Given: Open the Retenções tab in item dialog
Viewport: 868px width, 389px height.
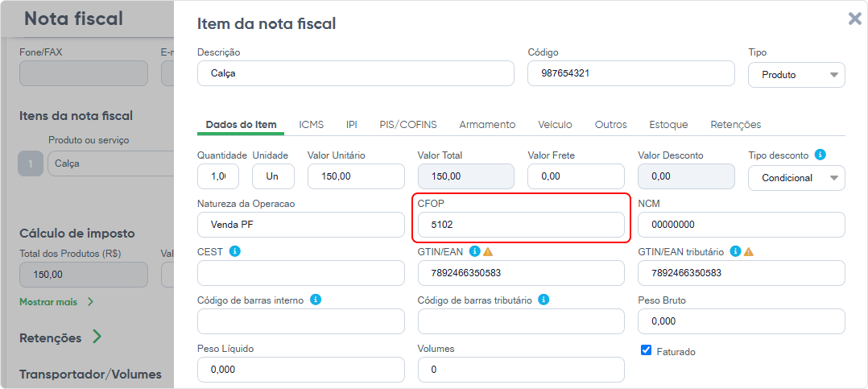Looking at the screenshot, I should (x=736, y=125).
